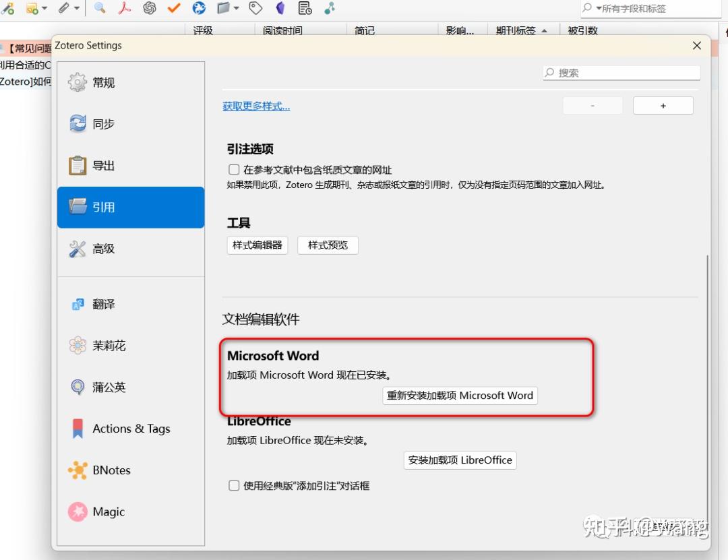Open the ChatGPT plugin toolbar icon
Viewport: 728px width, 560px height.
pos(150,9)
